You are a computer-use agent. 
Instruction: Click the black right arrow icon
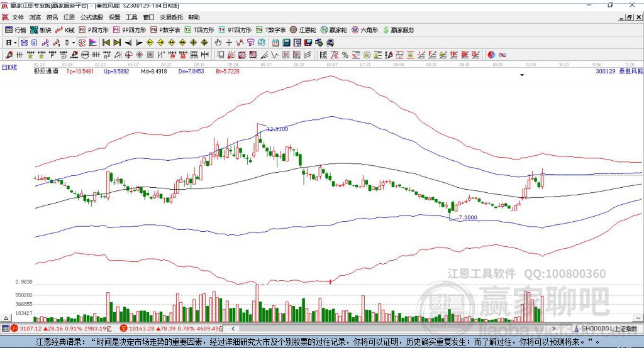(x=139, y=43)
